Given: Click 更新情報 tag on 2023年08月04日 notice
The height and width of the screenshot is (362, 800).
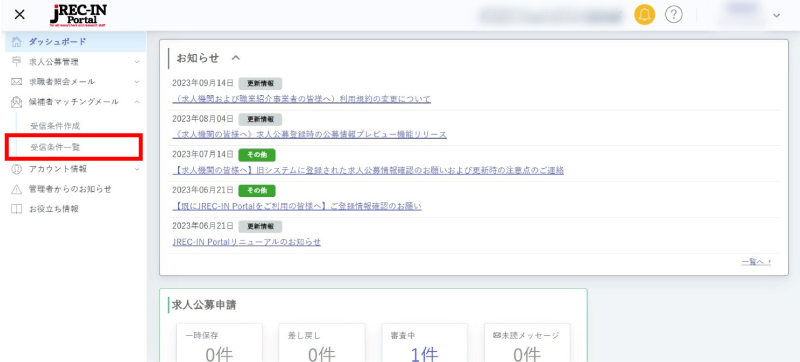Looking at the screenshot, I should pos(260,119).
